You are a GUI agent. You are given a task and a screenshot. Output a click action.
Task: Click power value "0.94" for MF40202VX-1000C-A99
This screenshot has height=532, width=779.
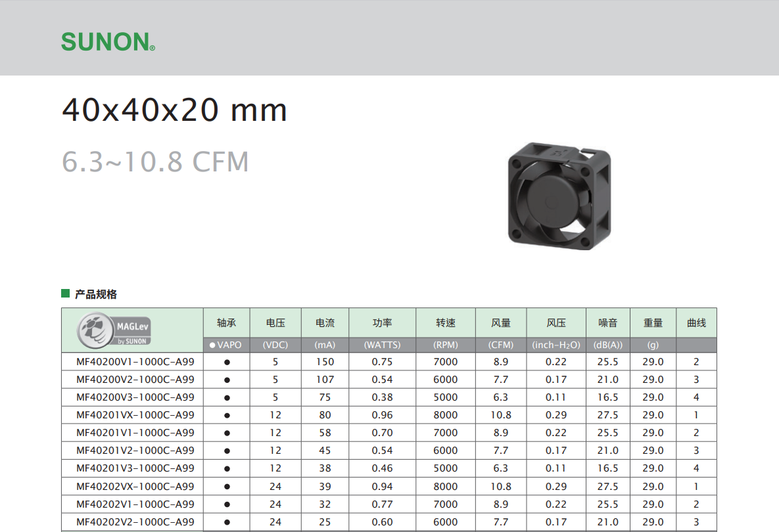pos(382,486)
